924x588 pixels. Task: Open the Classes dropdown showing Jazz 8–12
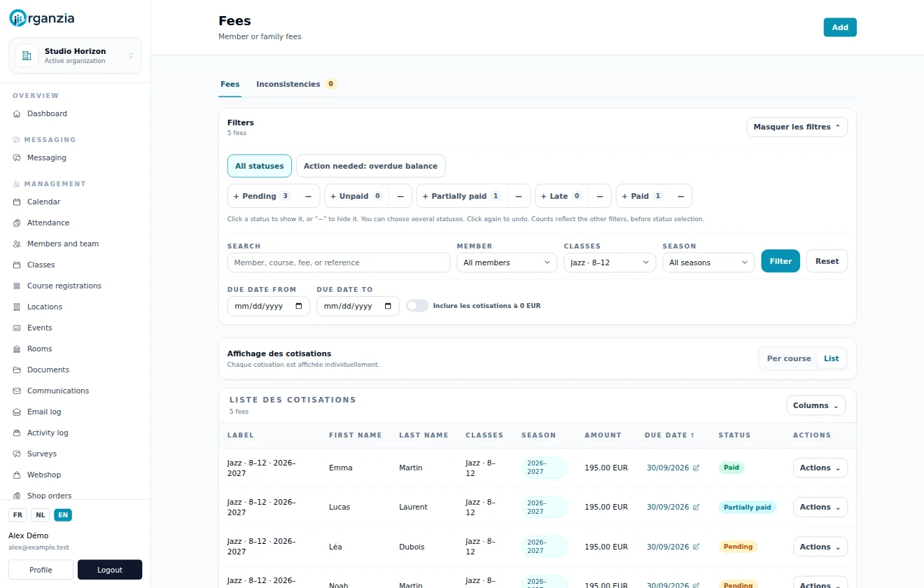(x=610, y=262)
